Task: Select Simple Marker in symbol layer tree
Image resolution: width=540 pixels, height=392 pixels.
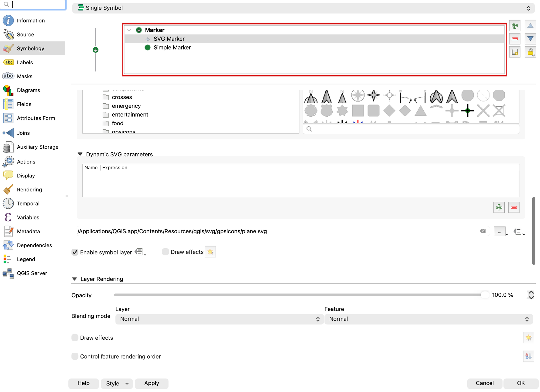Action: coord(172,48)
